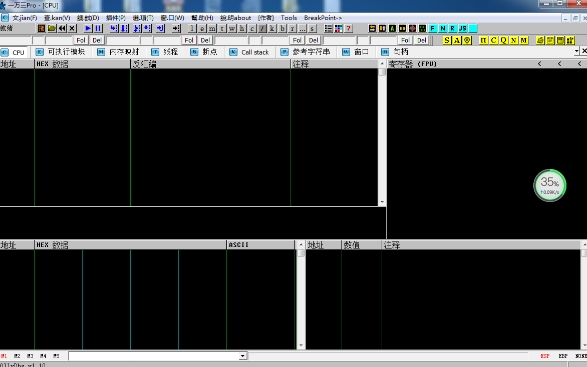The image size is (587, 367).
Task: Click the yellow S toolbar icon
Action: click(447, 40)
